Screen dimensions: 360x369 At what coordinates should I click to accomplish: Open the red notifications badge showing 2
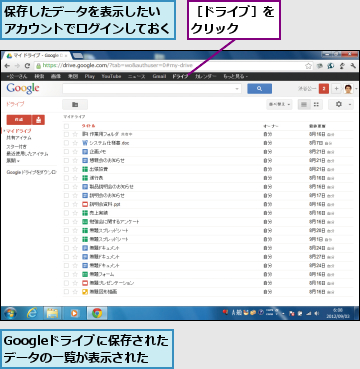pos(324,89)
